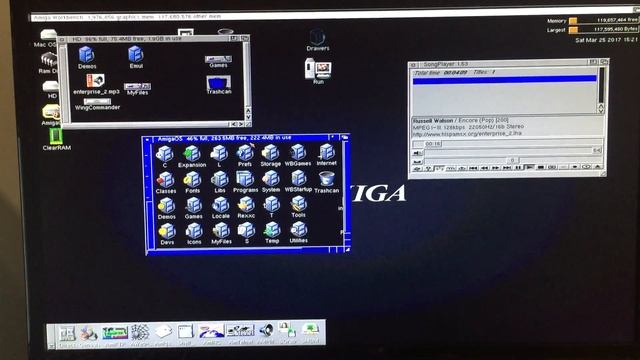Screen dimensions: 640x360
Task: Select the Drawers desktop icon
Action: [318, 40]
